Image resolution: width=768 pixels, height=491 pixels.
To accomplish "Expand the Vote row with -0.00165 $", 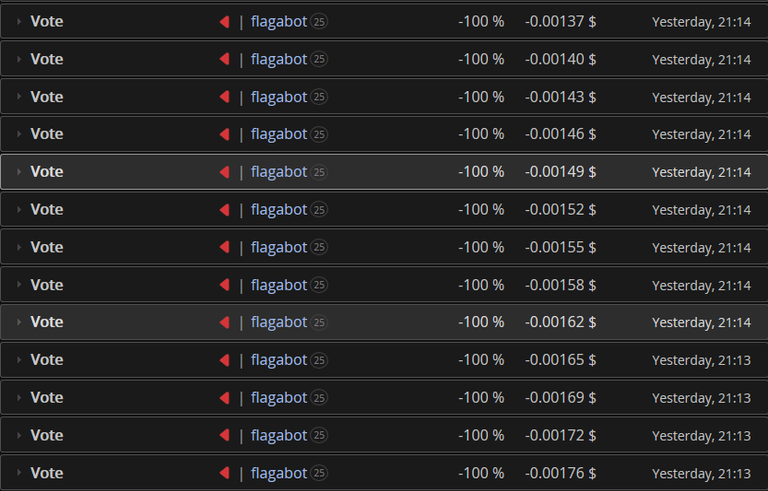I will (19, 360).
